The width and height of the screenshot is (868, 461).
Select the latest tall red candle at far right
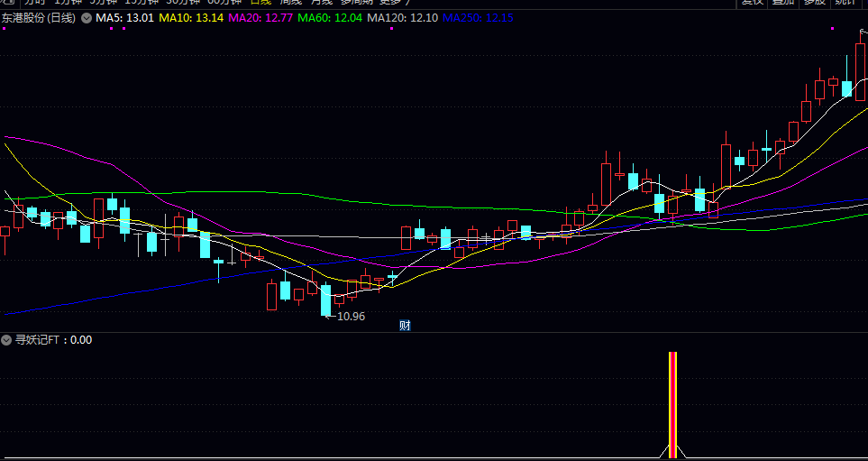(860, 72)
